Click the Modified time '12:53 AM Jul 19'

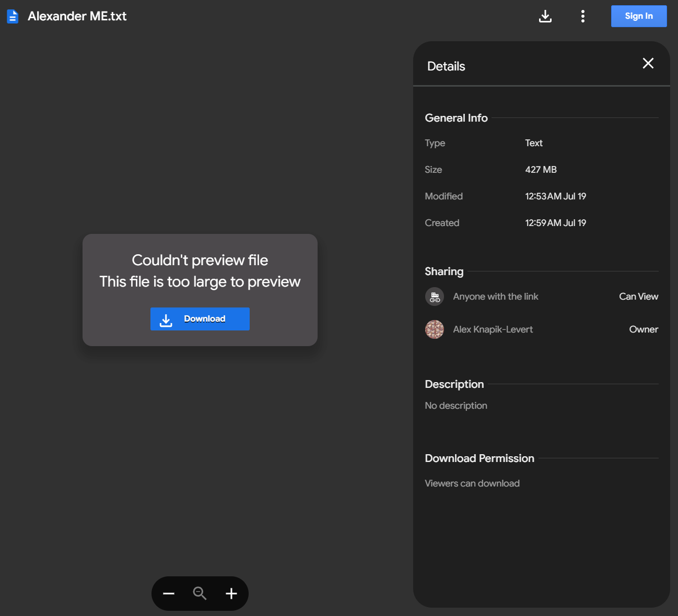pyautogui.click(x=556, y=196)
